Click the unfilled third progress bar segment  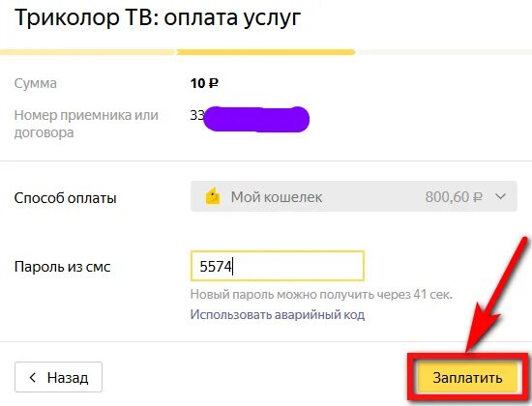point(444,52)
